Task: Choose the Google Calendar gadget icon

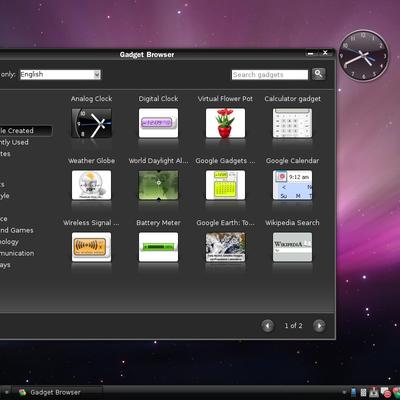Action: click(x=292, y=185)
